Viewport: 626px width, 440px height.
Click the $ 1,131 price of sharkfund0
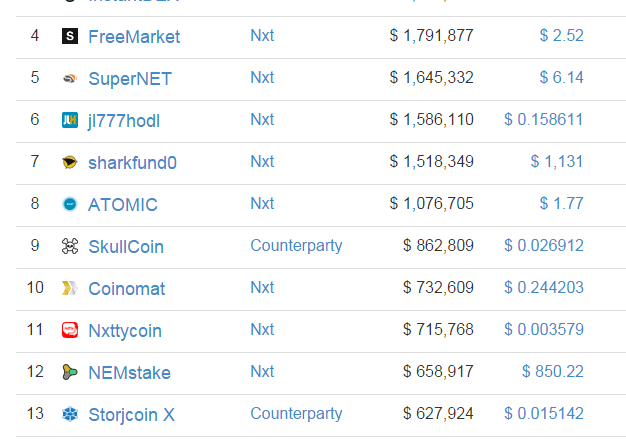click(557, 162)
